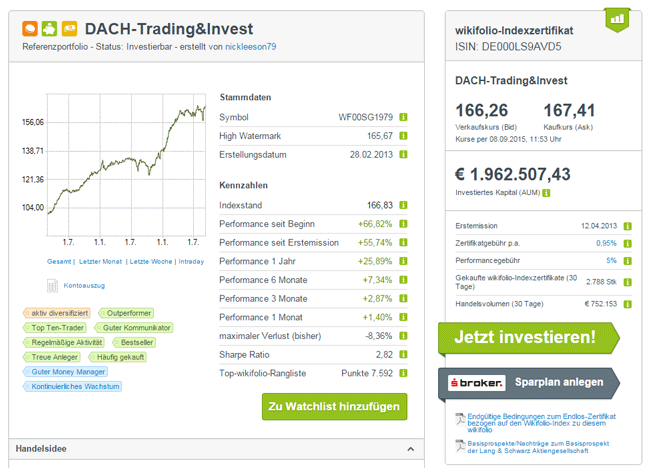The height and width of the screenshot is (468, 650).
Task: Click the green chart badge icon
Action: (x=618, y=19)
